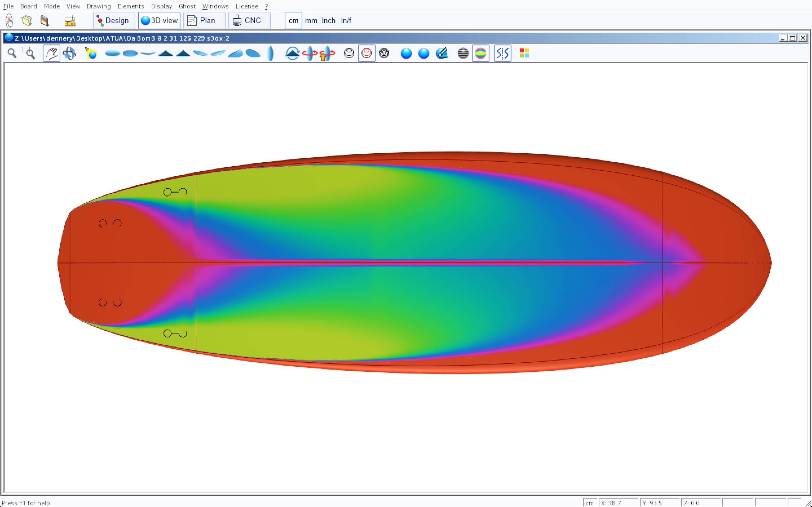Click the Plan view button
The width and height of the screenshot is (812, 507).
[x=204, y=21]
